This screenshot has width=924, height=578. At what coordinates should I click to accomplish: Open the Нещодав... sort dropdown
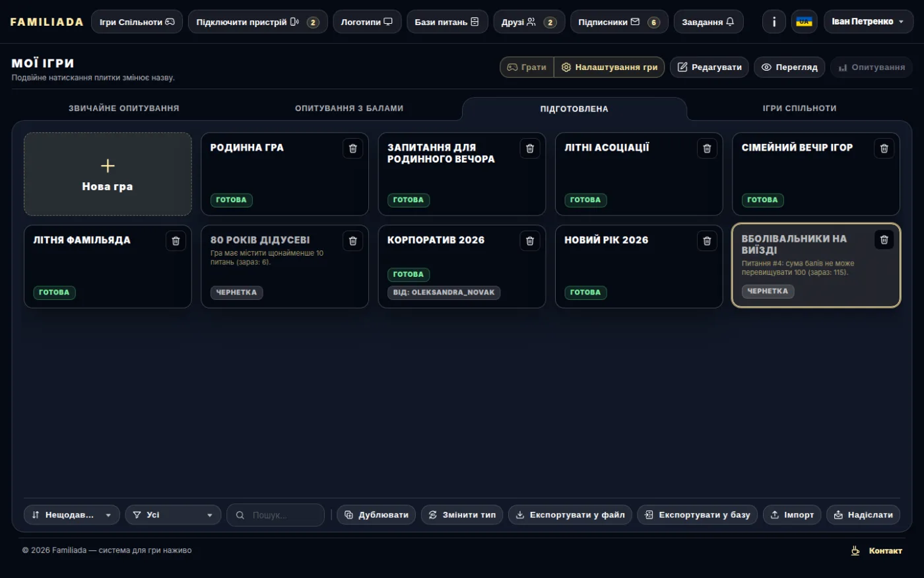(72, 515)
